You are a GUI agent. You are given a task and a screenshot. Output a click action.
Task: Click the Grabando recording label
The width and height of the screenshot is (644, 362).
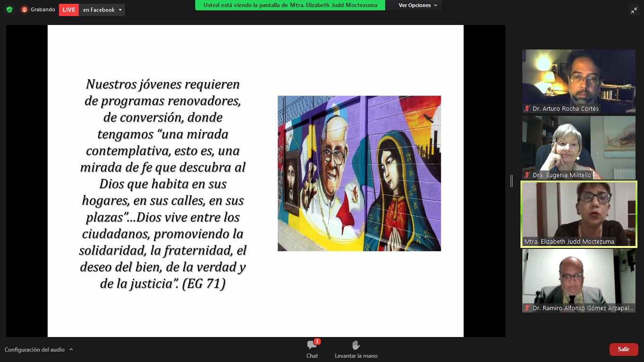[x=43, y=9]
